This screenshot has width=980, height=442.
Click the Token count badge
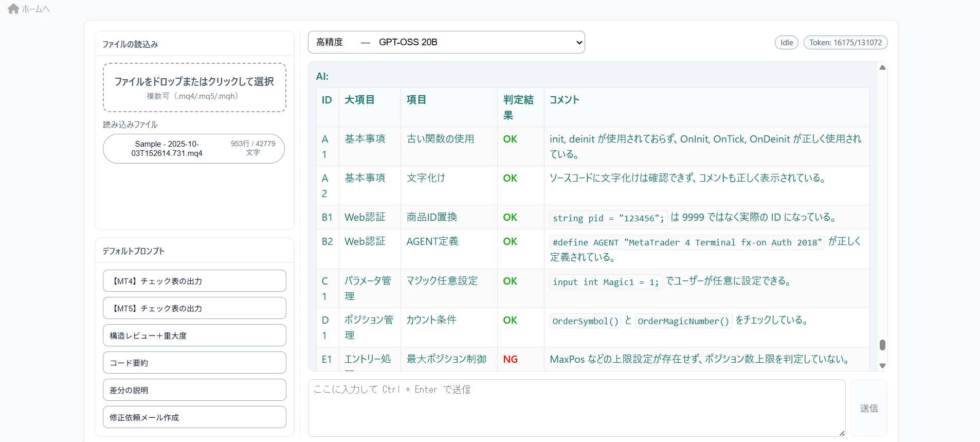pyautogui.click(x=845, y=43)
